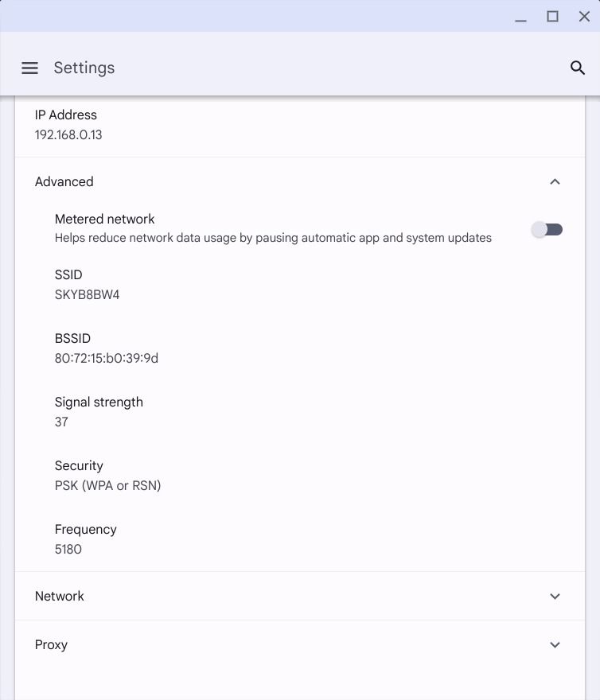This screenshot has width=600, height=700.
Task: Click the expand arrow next to Network
Action: [x=555, y=596]
